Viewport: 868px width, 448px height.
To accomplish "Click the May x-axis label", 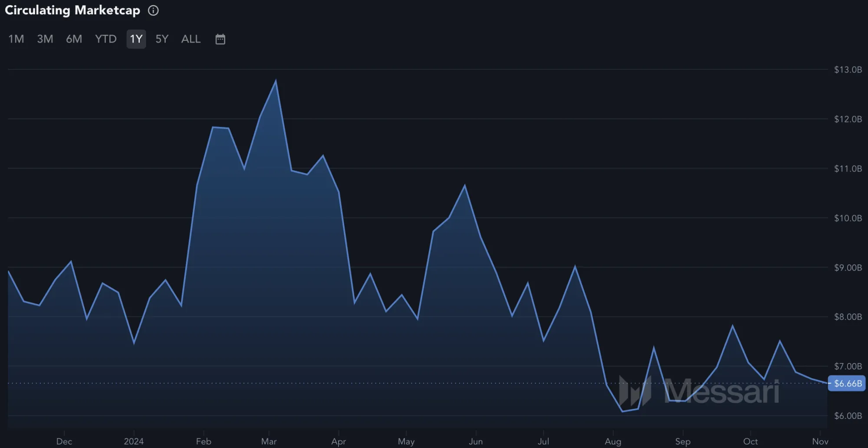I will 406,441.
